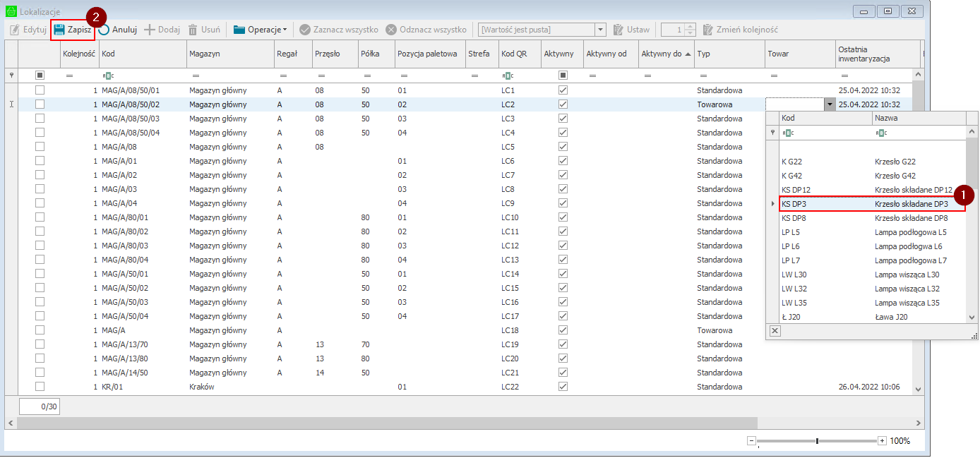Click the zoom slider handle
The height and width of the screenshot is (458, 980).
(x=817, y=441)
